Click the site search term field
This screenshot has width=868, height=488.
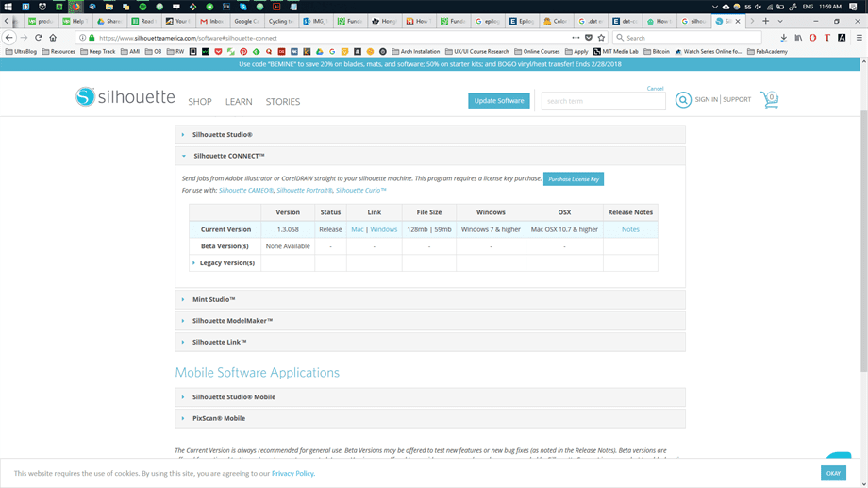604,101
